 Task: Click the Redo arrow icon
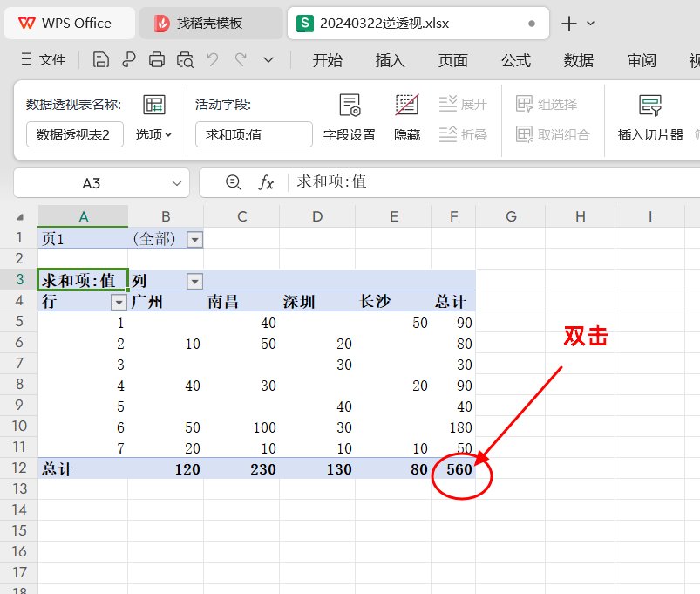pos(241,59)
